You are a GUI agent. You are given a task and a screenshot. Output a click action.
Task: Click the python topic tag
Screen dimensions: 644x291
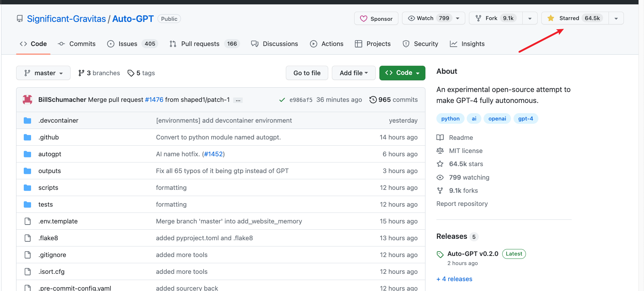click(x=450, y=119)
